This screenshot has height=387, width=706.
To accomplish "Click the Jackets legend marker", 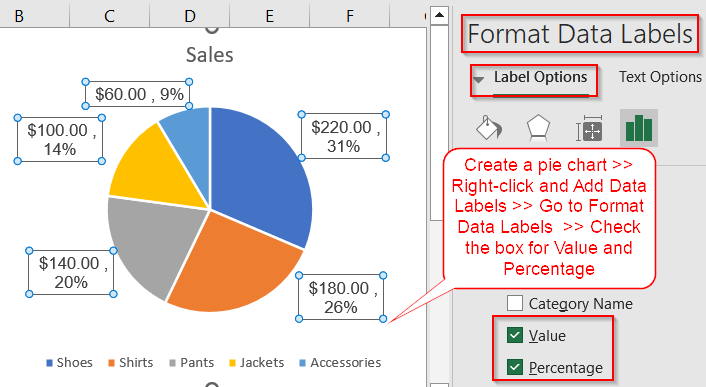I will (x=233, y=363).
